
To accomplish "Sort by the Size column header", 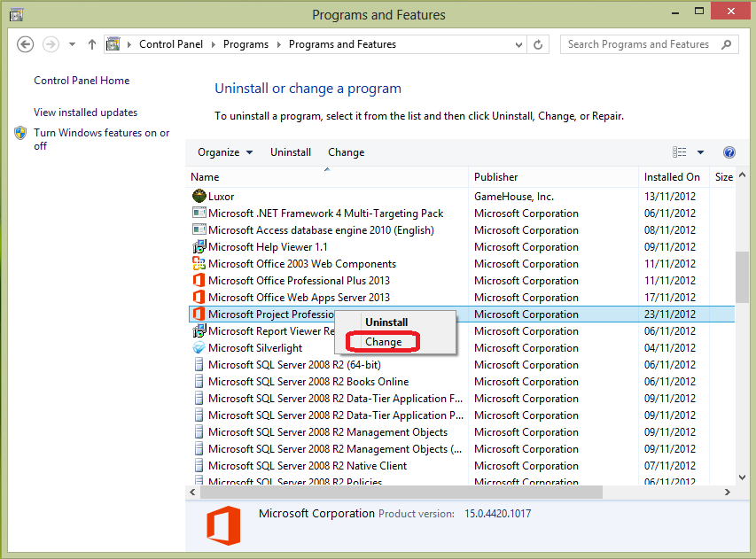I will click(x=723, y=177).
